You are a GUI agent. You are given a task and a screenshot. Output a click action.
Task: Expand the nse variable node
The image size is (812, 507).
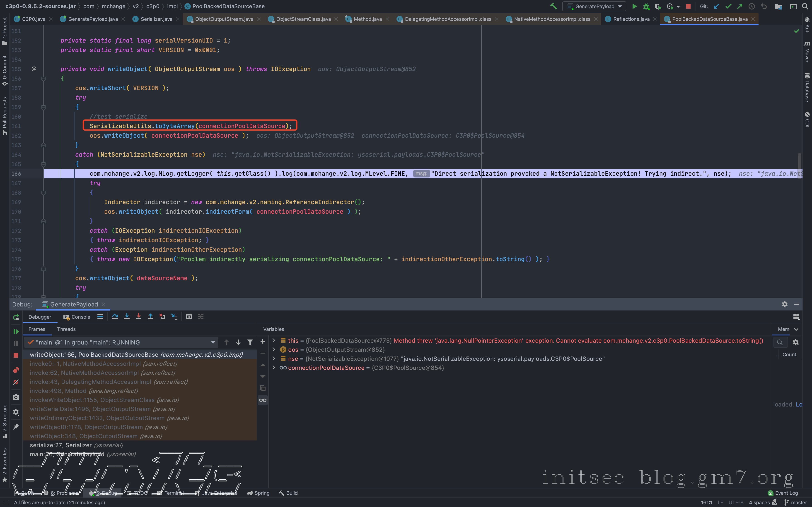274,359
